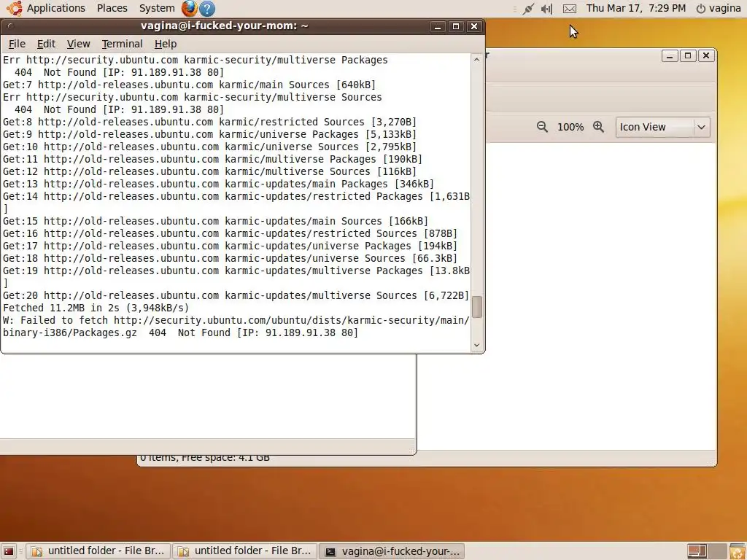The image size is (747, 560).
Task: Zoom in in the file browser
Action: [x=598, y=127]
